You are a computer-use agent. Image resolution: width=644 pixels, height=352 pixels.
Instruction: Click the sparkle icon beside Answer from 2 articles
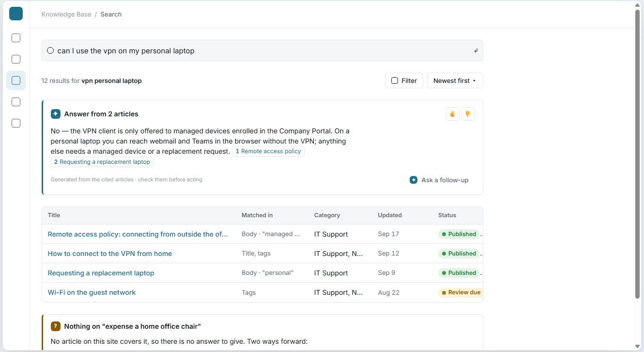point(56,114)
